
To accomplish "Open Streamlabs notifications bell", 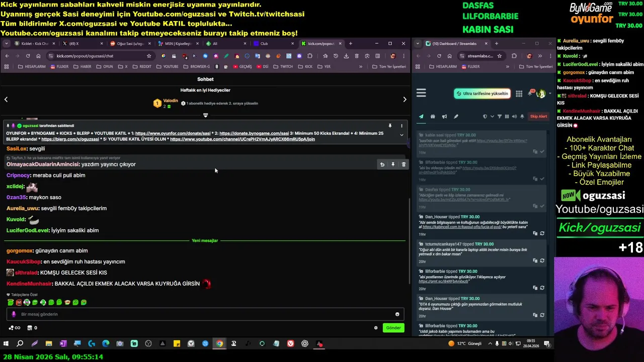I will [x=530, y=94].
